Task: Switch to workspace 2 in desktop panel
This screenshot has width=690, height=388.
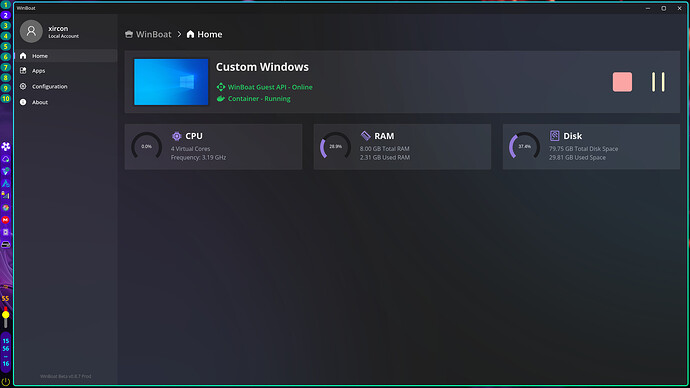Action: click(x=6, y=15)
